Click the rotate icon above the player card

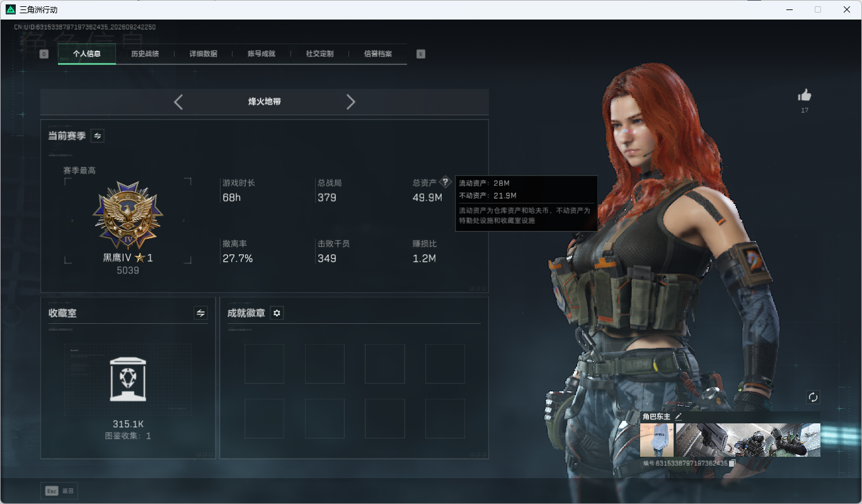click(x=813, y=397)
